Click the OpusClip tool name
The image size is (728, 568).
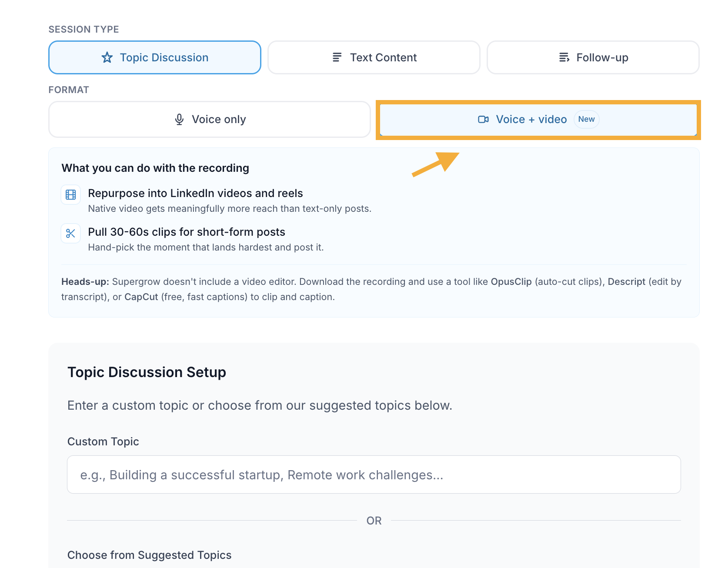tap(511, 281)
